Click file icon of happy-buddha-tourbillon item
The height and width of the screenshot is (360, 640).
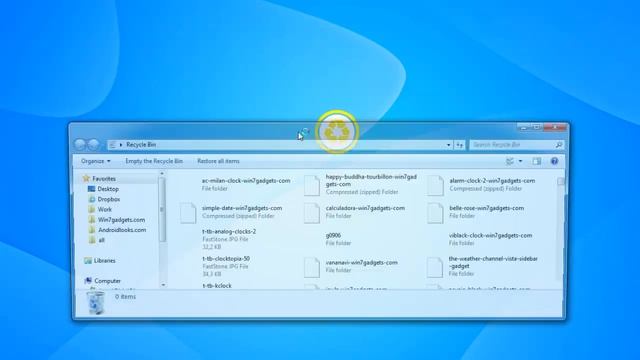coord(312,185)
